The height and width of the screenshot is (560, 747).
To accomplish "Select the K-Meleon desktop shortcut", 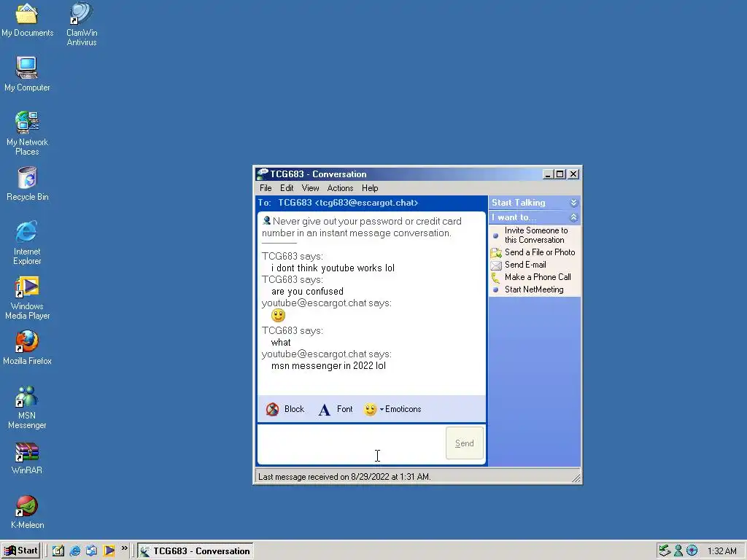I will click(27, 513).
